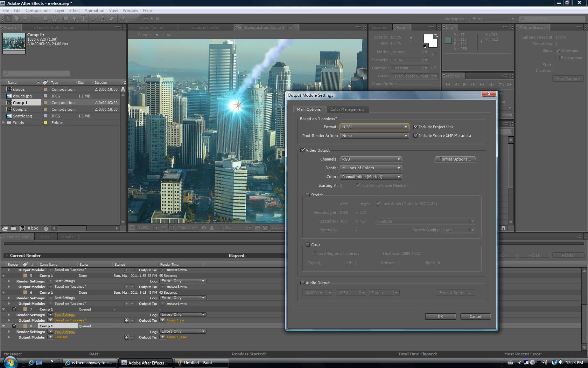Select the Hand tool in toolbar

pyautogui.click(x=17, y=19)
